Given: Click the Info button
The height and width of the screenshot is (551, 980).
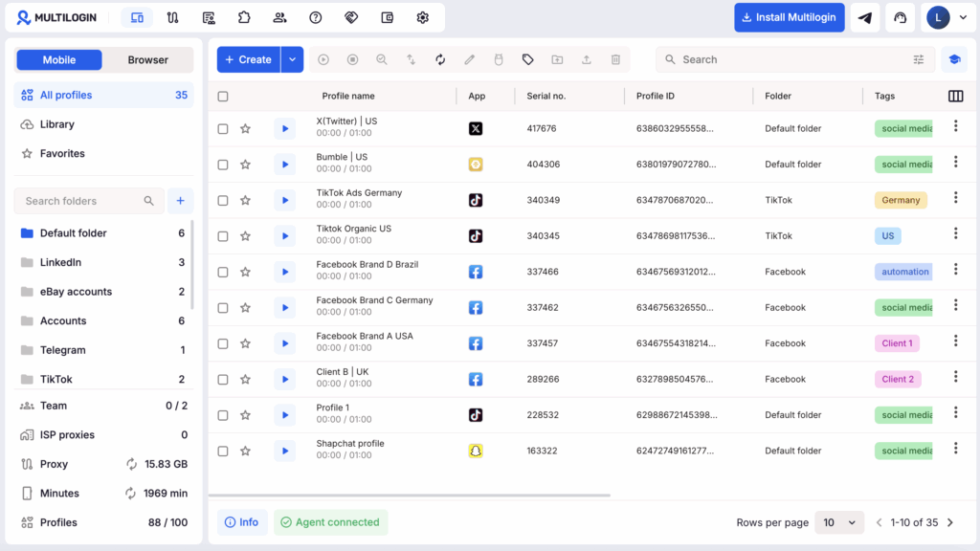Looking at the screenshot, I should click(x=242, y=522).
